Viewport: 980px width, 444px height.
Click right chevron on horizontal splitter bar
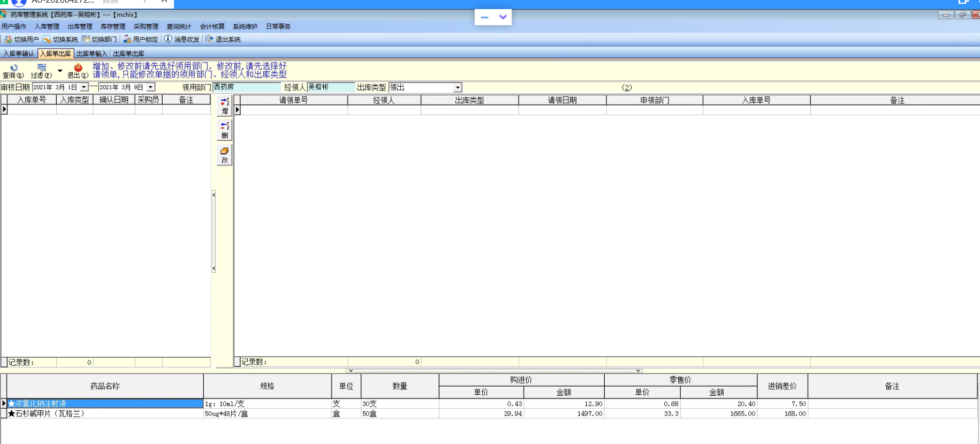pyautogui.click(x=638, y=371)
